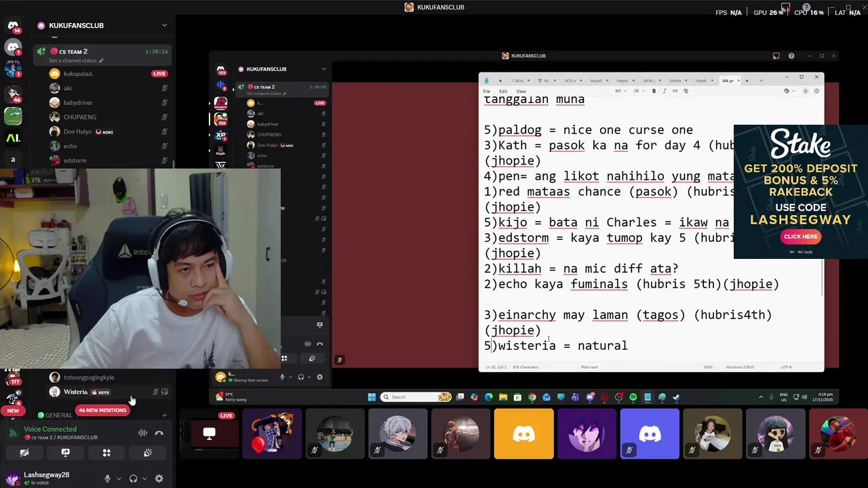The image size is (868, 488).
Task: Open Spotify from the shared taskbar
Action: tap(633, 397)
